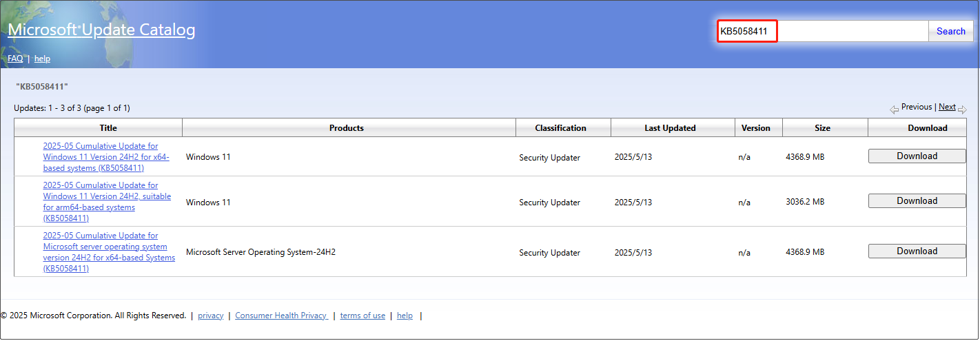Download the 3036.2 MB arm64 update
This screenshot has height=341, width=980.
(917, 201)
